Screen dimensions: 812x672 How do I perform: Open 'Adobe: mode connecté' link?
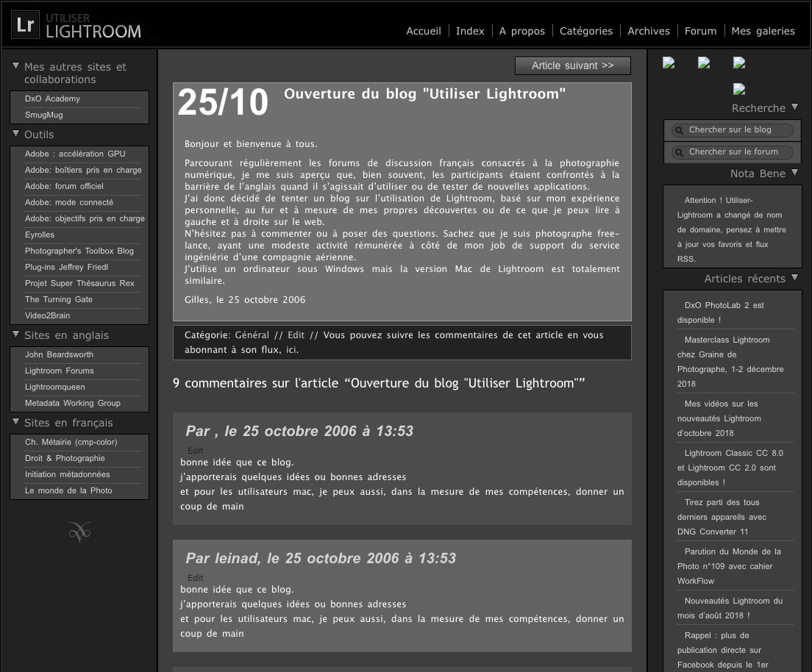(69, 202)
